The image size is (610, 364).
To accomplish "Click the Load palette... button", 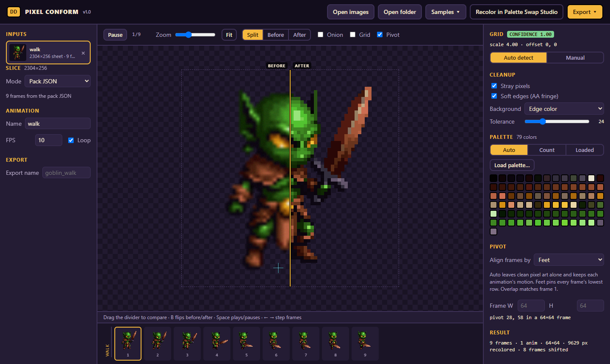I will pyautogui.click(x=512, y=165).
